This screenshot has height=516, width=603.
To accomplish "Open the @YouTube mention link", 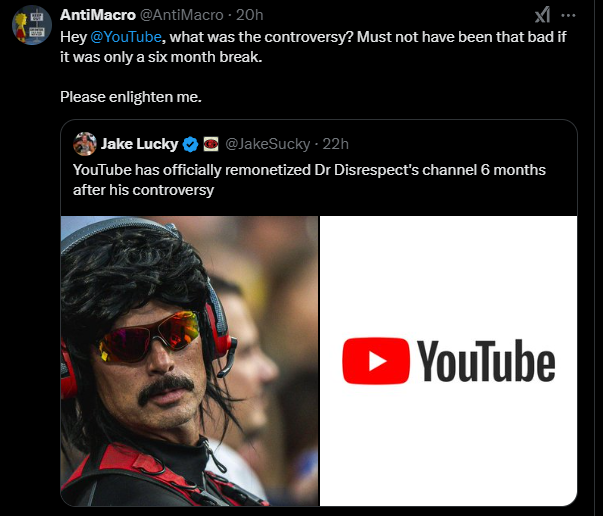I will coord(126,37).
